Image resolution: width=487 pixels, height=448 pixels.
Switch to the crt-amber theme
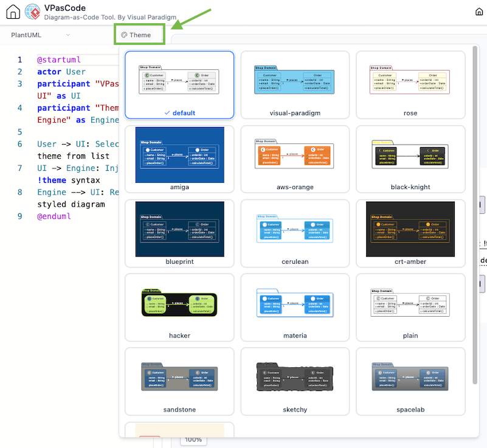point(410,233)
